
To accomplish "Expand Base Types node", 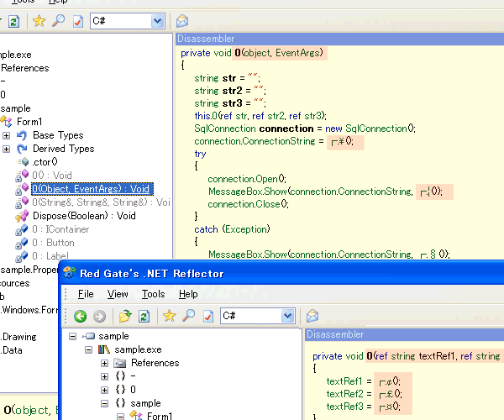I will point(6,135).
